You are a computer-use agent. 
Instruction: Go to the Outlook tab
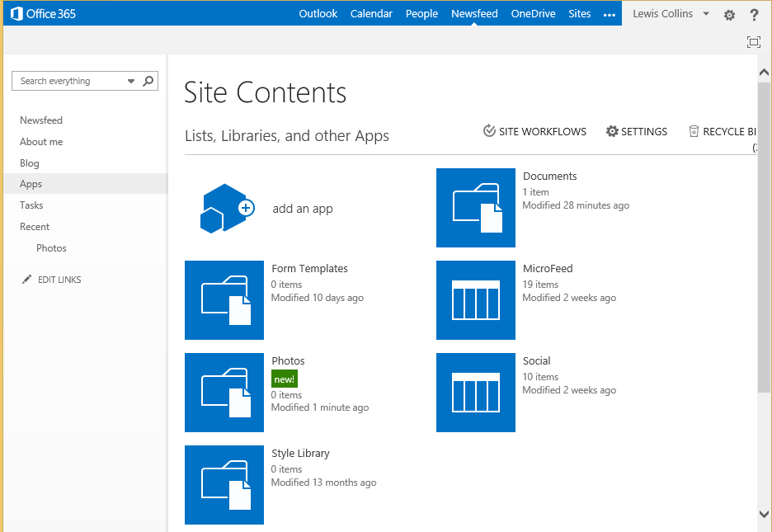318,14
